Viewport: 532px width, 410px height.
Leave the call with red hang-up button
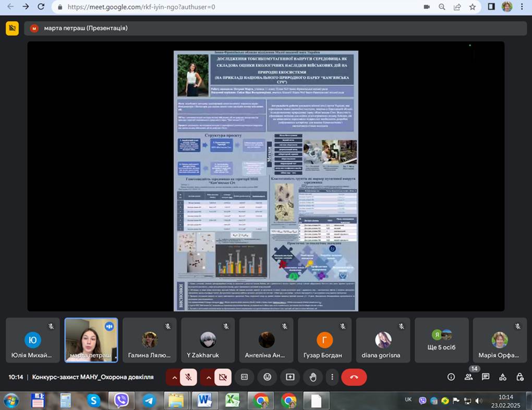(x=354, y=377)
